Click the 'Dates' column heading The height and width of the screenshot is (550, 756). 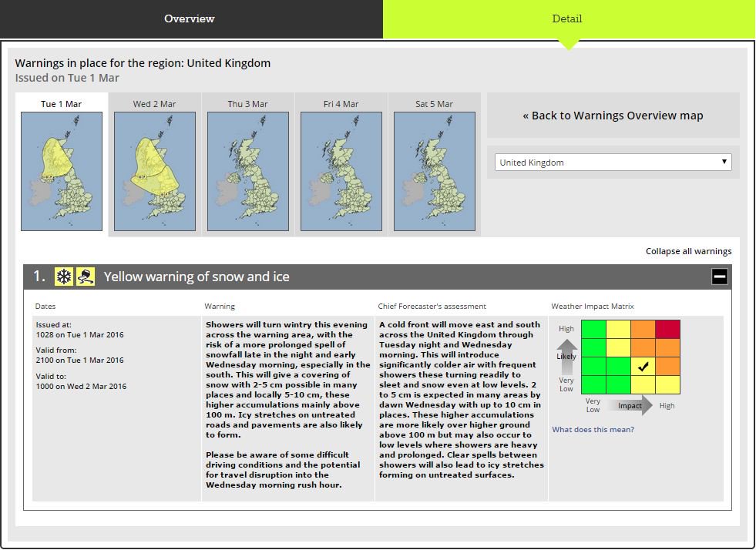pos(45,306)
